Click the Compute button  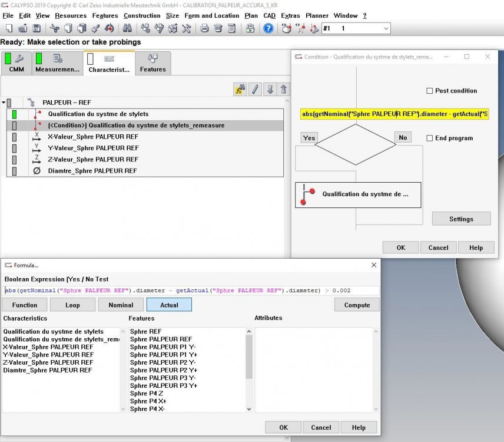pos(357,305)
